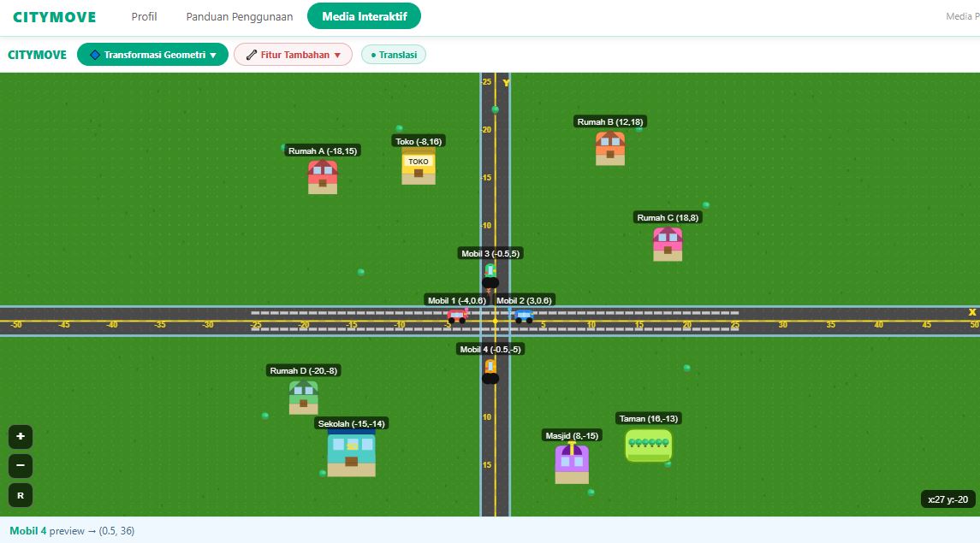The height and width of the screenshot is (543, 980).
Task: Open the Transformasi Geometri dropdown
Action: [x=152, y=55]
